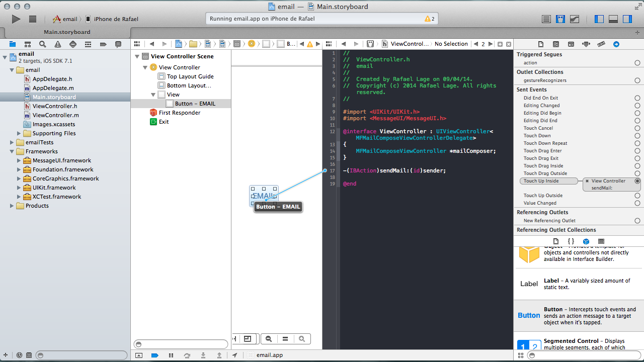Open the Test navigator

tap(73, 44)
